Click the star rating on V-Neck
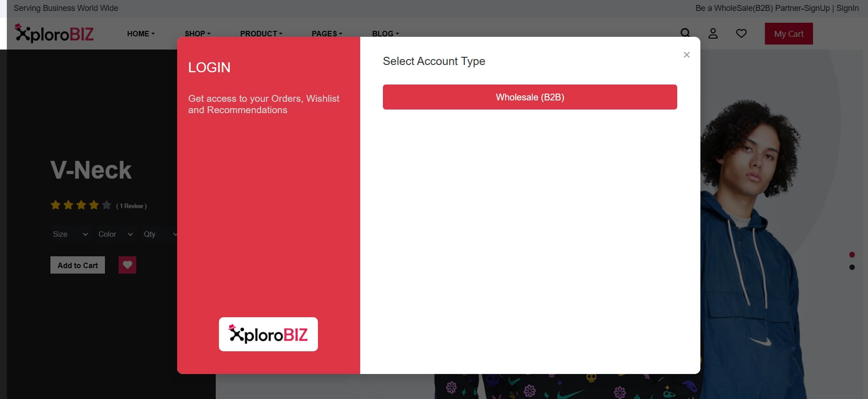Screen dimensions: 868x399 80,205
